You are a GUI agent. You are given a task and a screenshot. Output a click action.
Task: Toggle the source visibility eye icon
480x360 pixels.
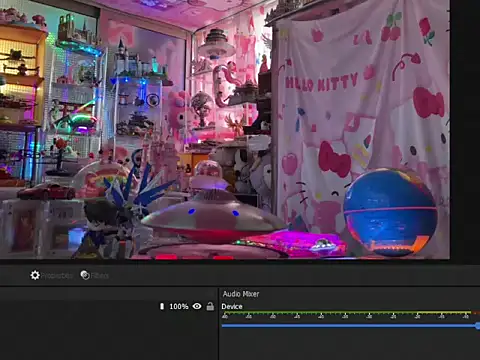click(x=197, y=306)
